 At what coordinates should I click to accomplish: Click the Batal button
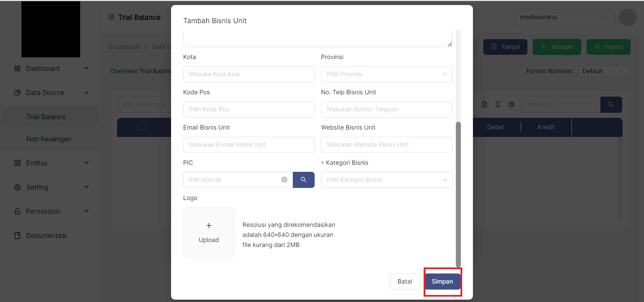[x=405, y=282]
